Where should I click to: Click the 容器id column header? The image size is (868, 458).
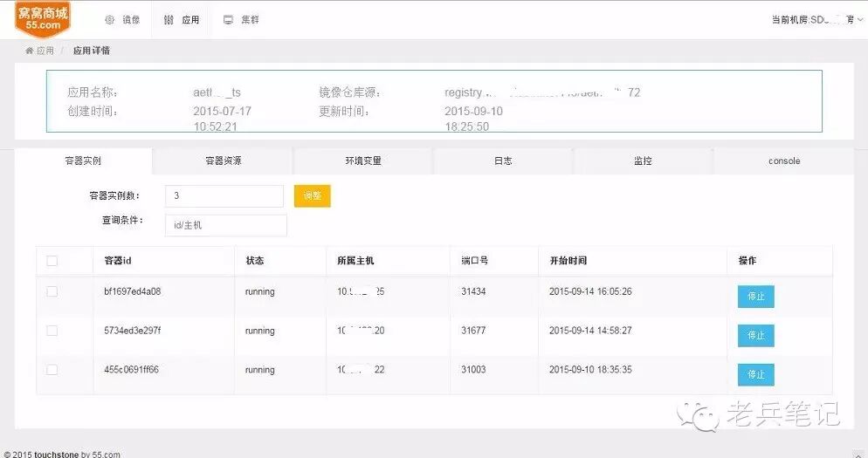(117, 261)
